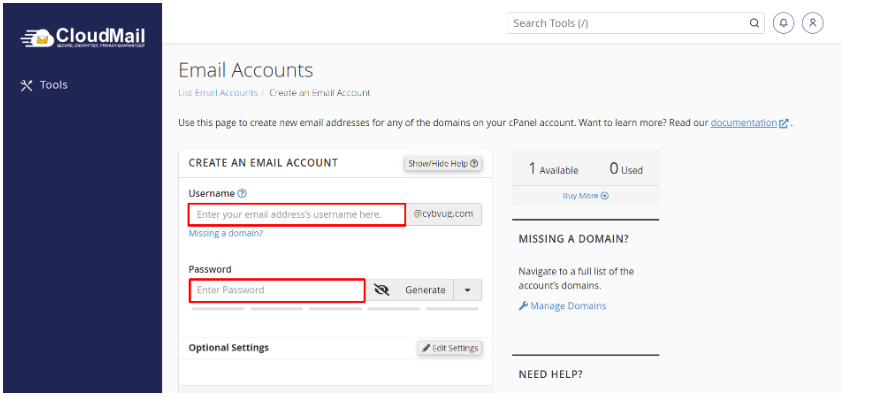Viewport: 871px width, 402px height.
Task: Open the Manage Domains link
Action: coord(562,306)
